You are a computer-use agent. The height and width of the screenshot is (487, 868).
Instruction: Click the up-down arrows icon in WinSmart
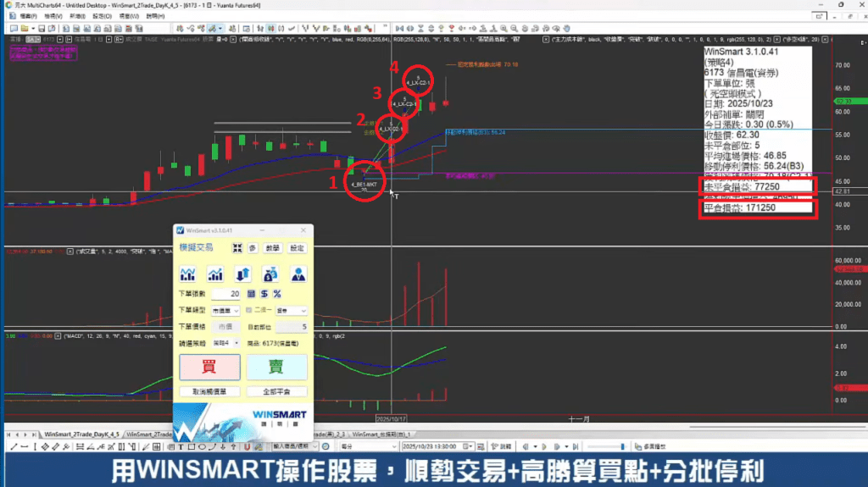coord(242,274)
